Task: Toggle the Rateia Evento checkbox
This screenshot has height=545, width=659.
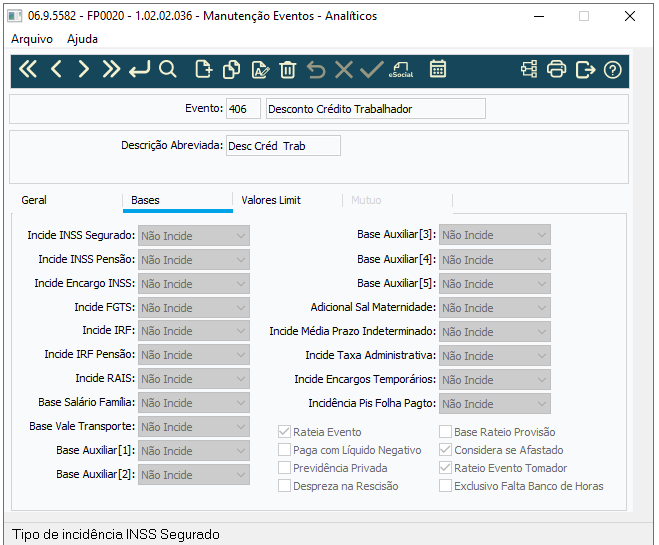Action: click(x=284, y=432)
